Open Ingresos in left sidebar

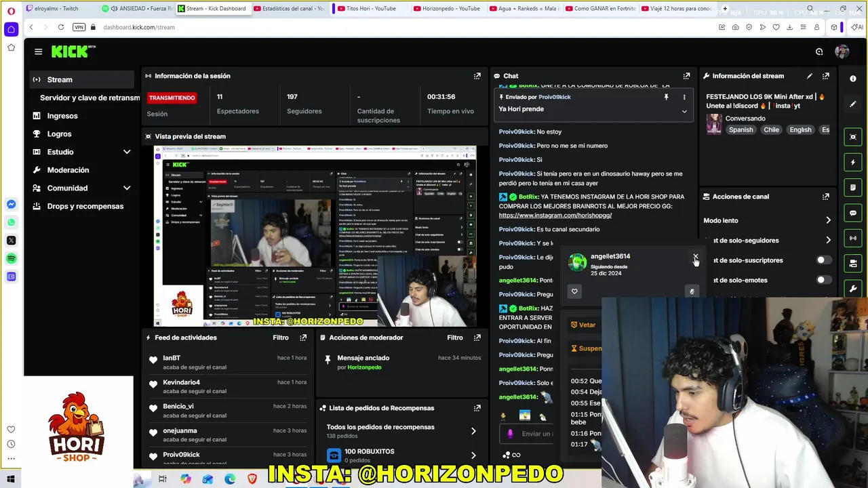click(x=62, y=116)
